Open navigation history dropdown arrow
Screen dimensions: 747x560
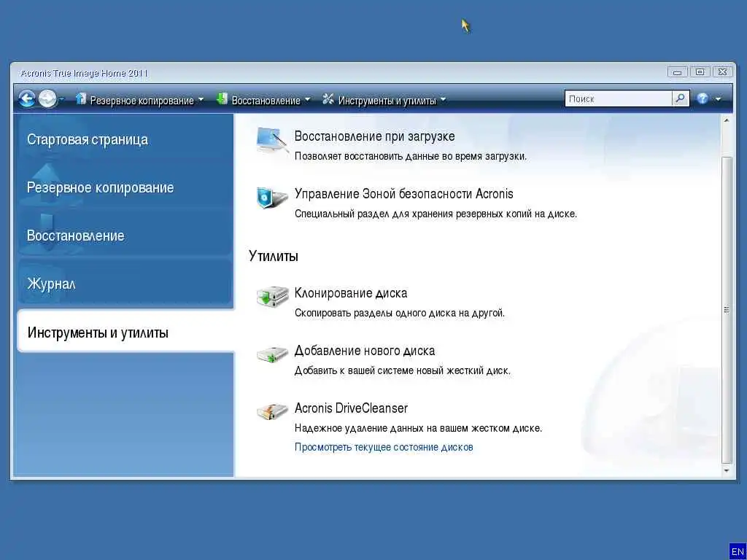click(62, 99)
